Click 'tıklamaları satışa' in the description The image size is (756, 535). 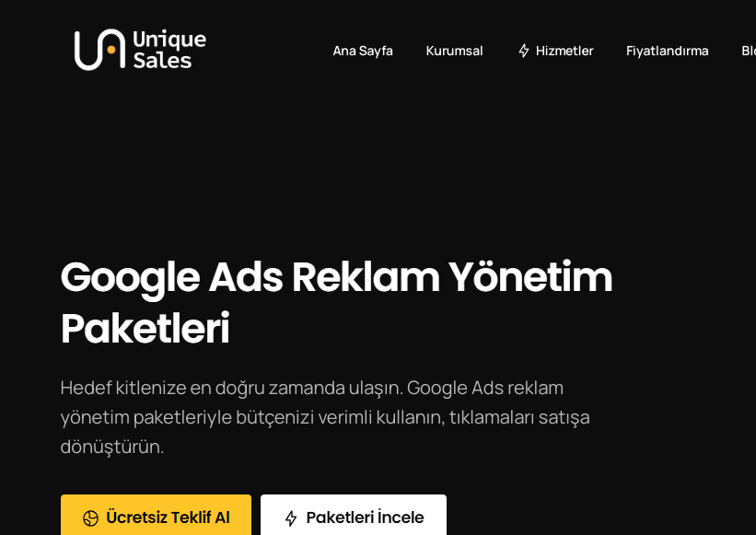tap(518, 417)
